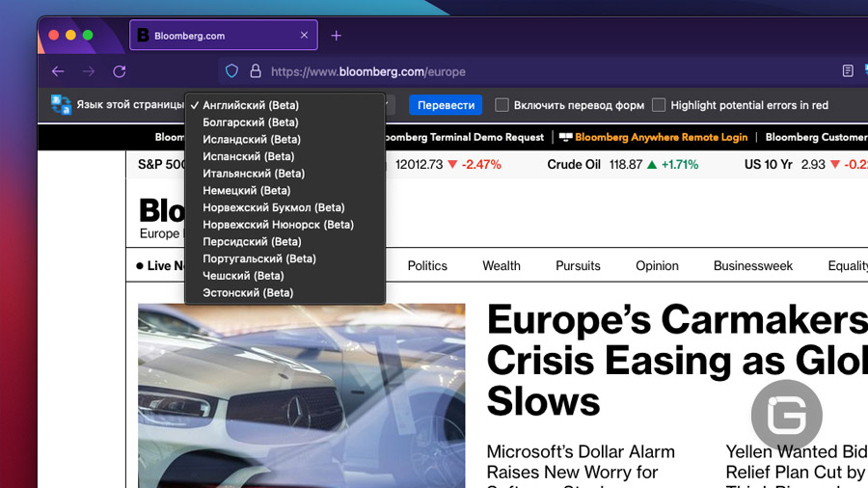Choose Болгарский (Beta) language option
The width and height of the screenshot is (868, 488).
pos(285,122)
